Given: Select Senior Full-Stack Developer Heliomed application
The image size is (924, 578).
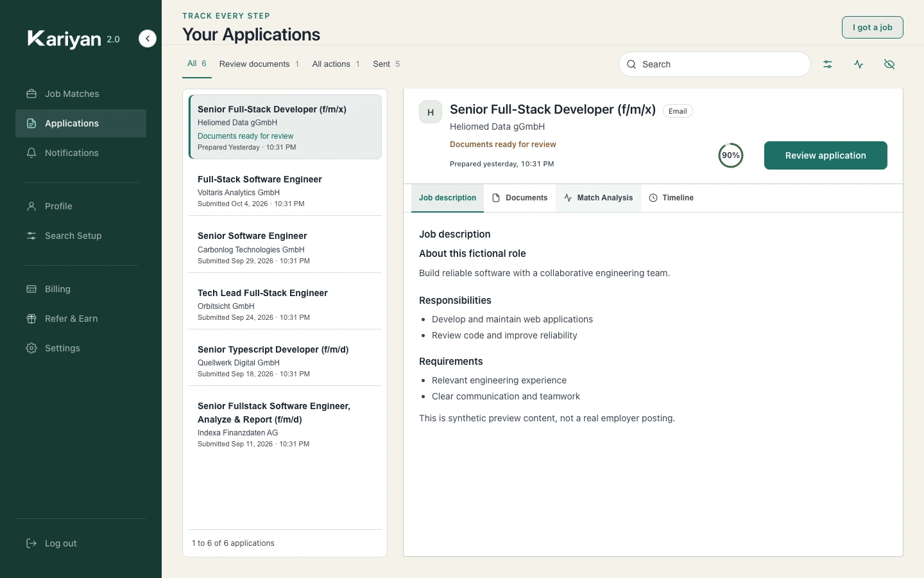Looking at the screenshot, I should tap(285, 127).
